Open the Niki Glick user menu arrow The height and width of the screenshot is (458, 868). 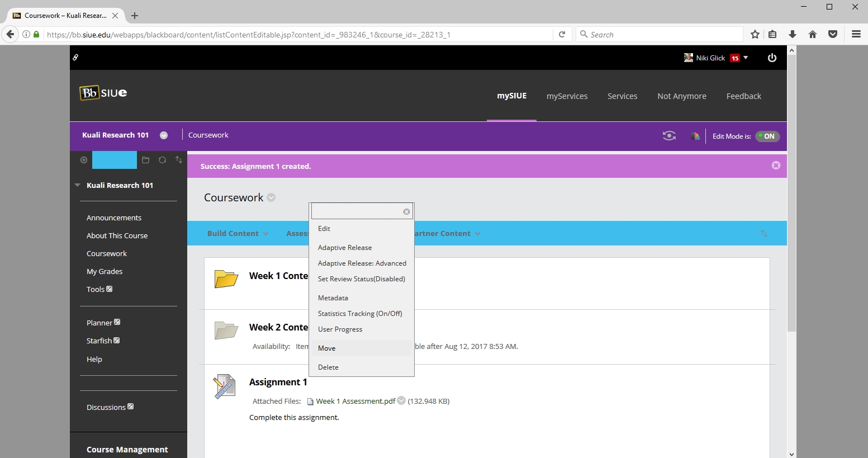pyautogui.click(x=746, y=58)
